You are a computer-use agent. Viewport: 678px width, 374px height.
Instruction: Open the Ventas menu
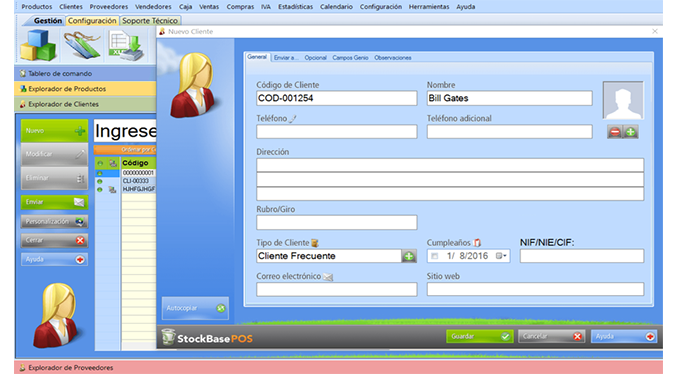209,7
